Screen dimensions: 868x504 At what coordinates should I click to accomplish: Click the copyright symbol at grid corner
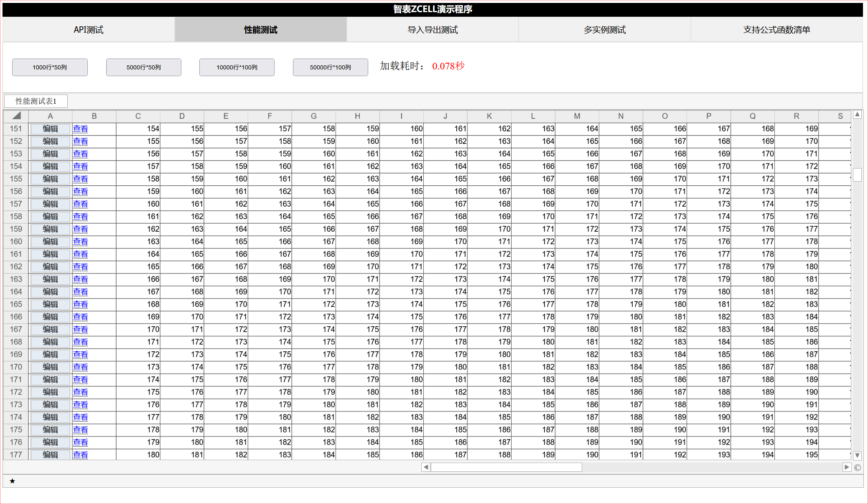[x=858, y=468]
